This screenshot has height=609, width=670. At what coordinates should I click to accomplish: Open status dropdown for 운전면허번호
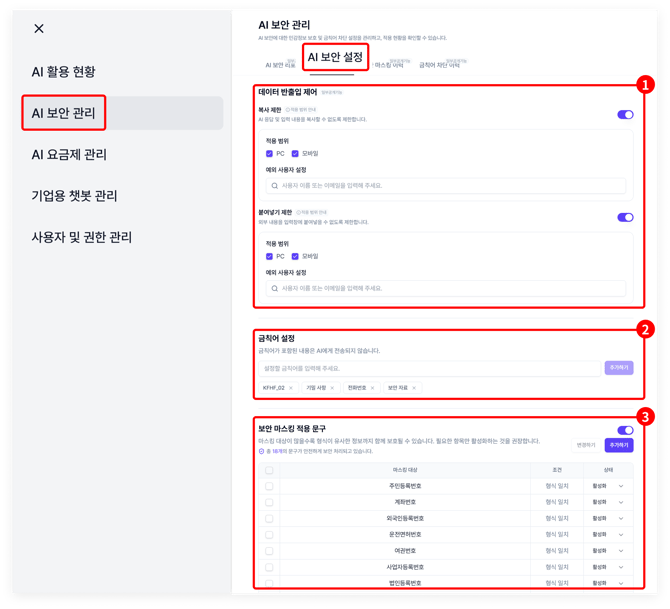[620, 534]
